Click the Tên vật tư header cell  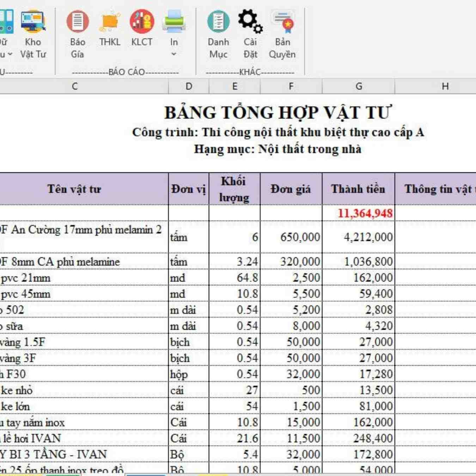coord(84,189)
